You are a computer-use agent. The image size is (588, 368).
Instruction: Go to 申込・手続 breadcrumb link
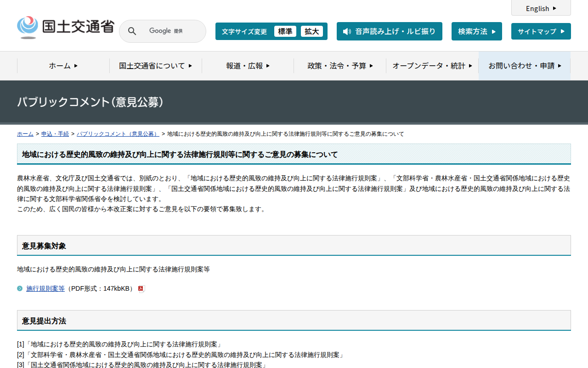point(55,134)
